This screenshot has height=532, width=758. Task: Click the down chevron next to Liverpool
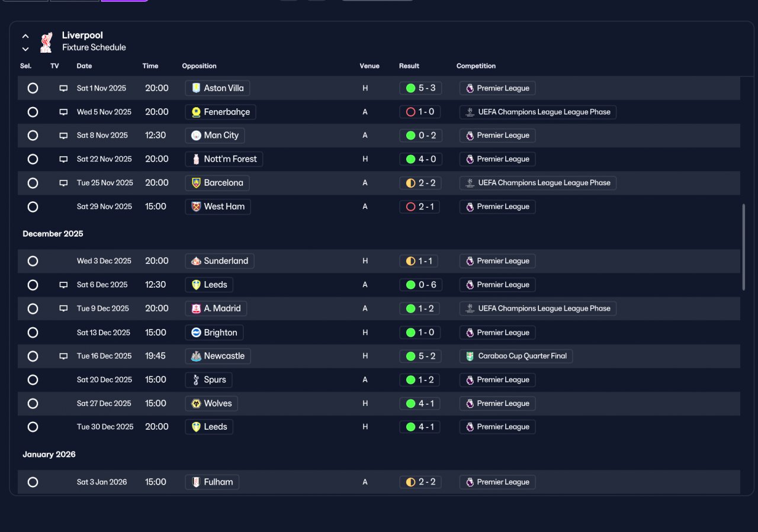[25, 49]
